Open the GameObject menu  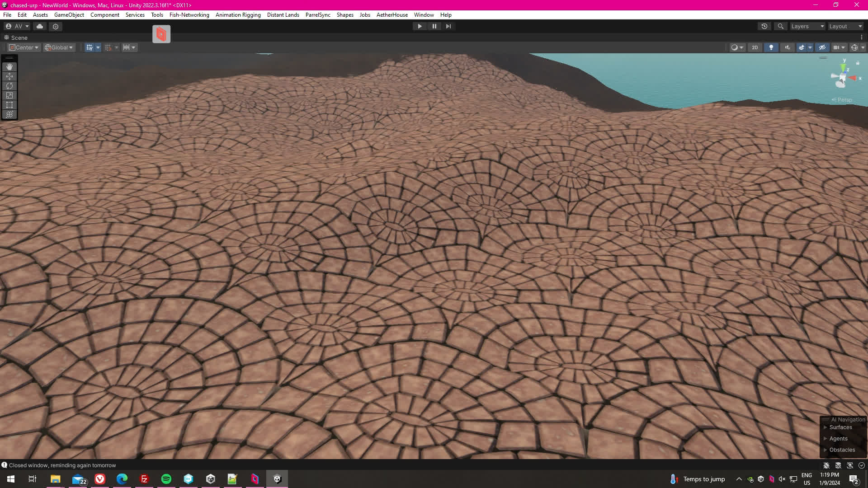[x=69, y=15]
